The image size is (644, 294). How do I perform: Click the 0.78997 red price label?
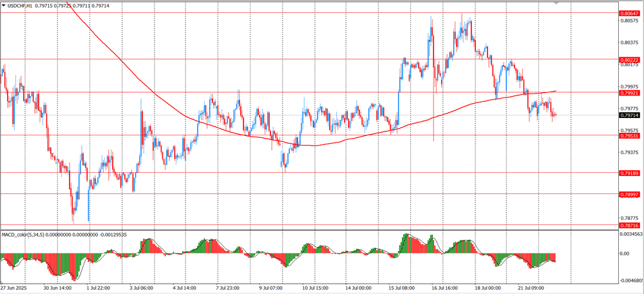click(629, 194)
